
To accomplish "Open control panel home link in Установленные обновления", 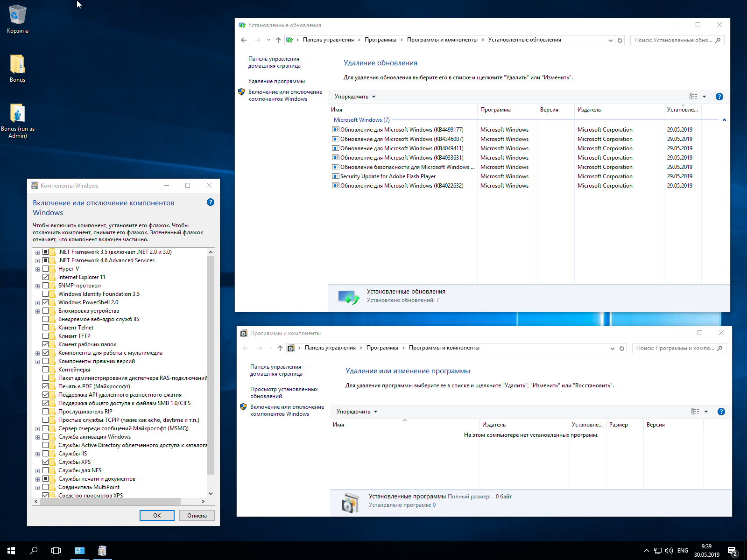I will tap(277, 62).
